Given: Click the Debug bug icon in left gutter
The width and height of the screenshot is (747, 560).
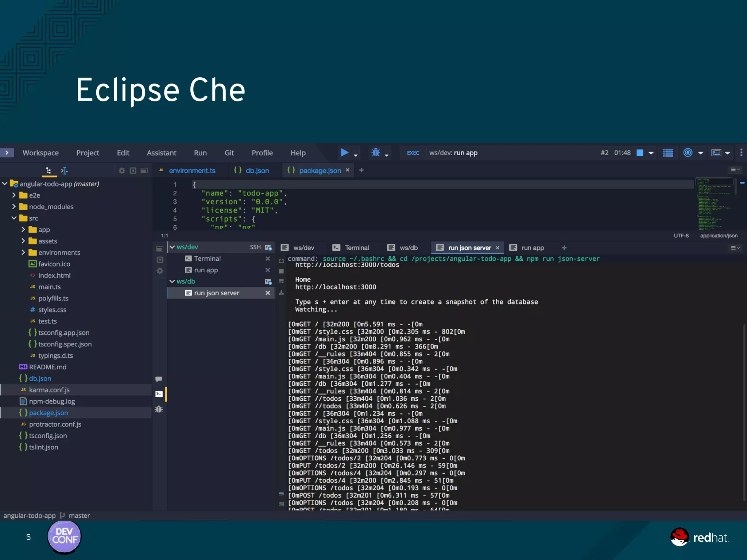Looking at the screenshot, I should [159, 409].
